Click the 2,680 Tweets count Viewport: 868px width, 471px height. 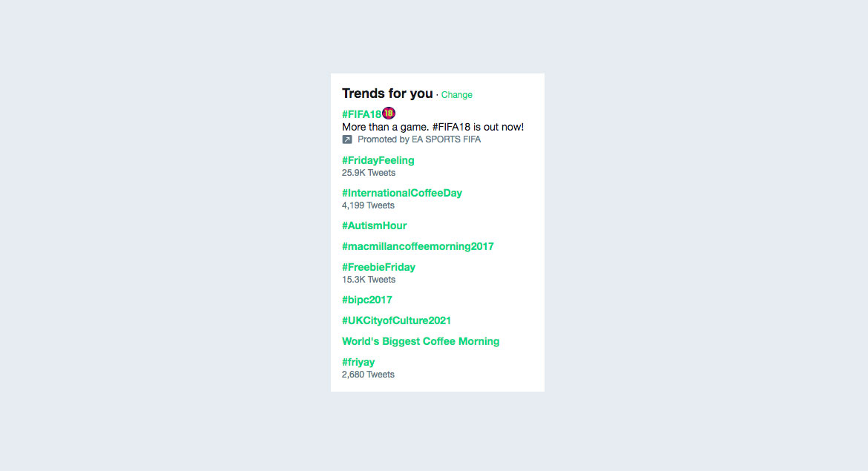coord(368,375)
